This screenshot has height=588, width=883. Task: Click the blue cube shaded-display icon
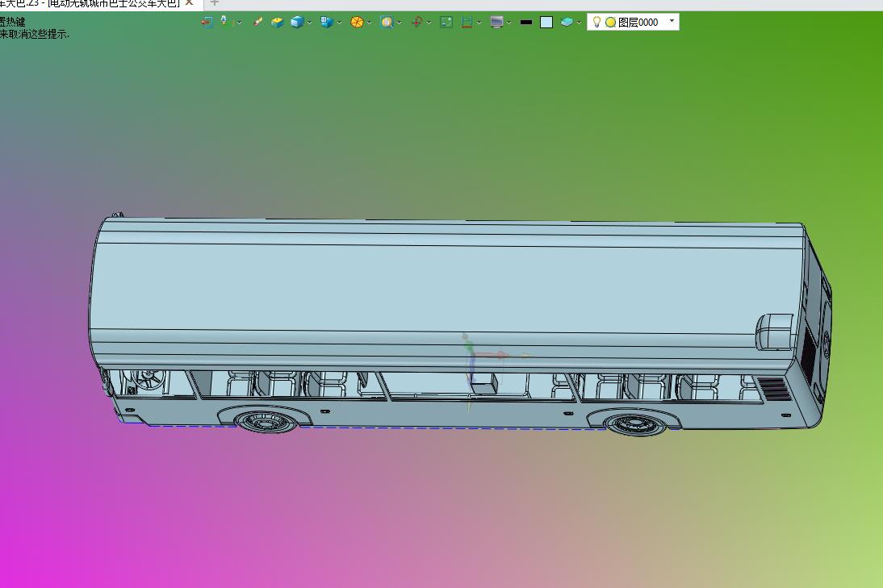[x=297, y=22]
